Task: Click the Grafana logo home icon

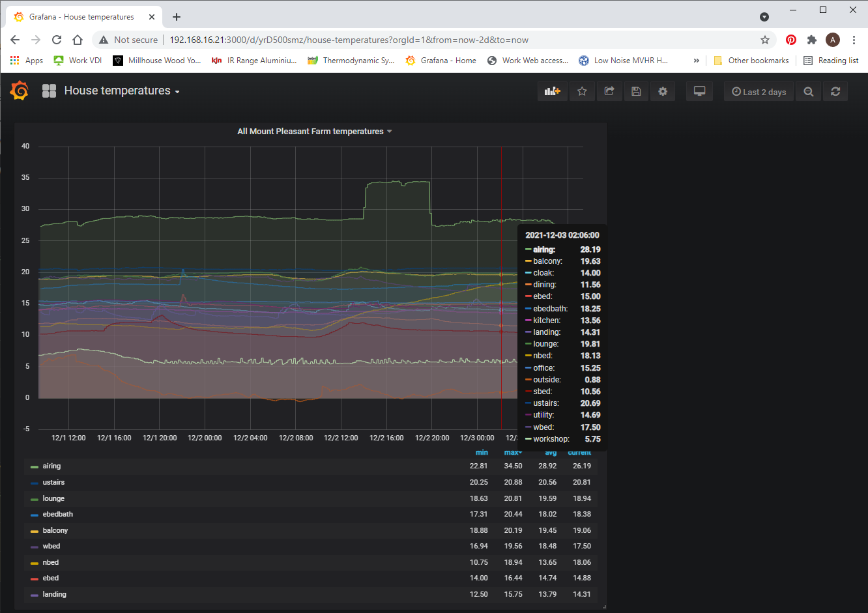Action: [20, 91]
